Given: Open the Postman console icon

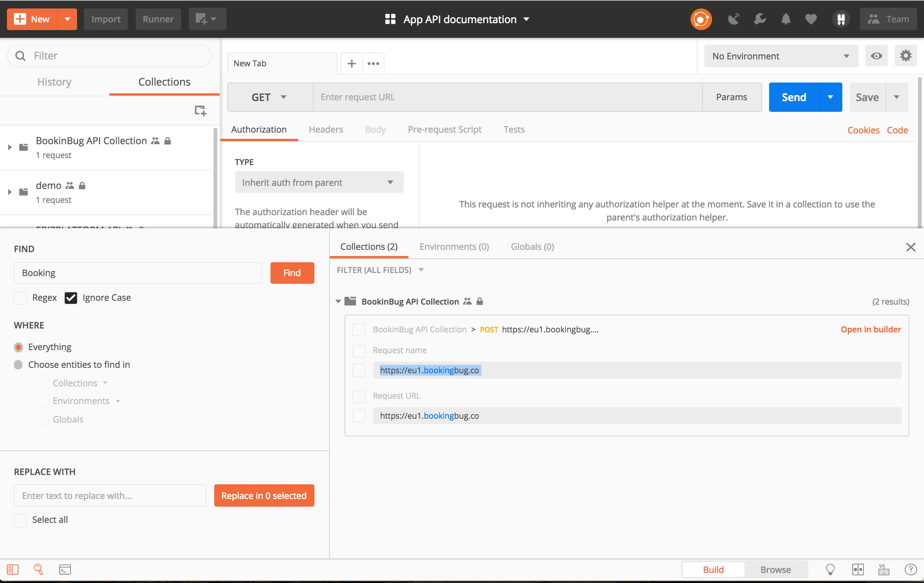Looking at the screenshot, I should coord(65,570).
